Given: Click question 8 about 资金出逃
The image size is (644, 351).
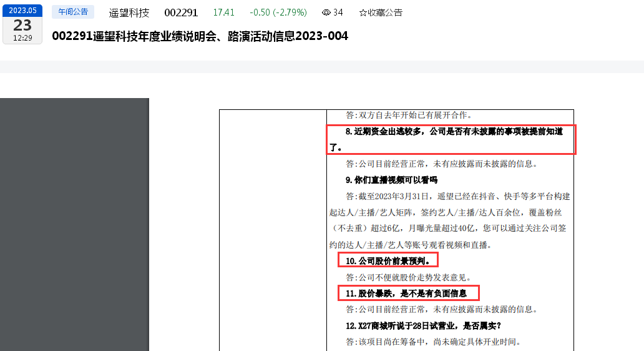Looking at the screenshot, I should [451, 139].
